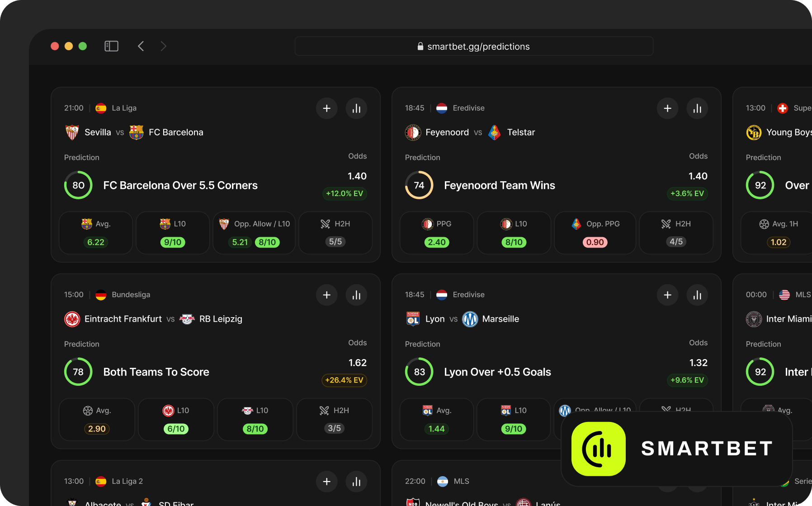Open stats chart for Sevilla vs FC Barcelona
The height and width of the screenshot is (506, 812).
[357, 108]
